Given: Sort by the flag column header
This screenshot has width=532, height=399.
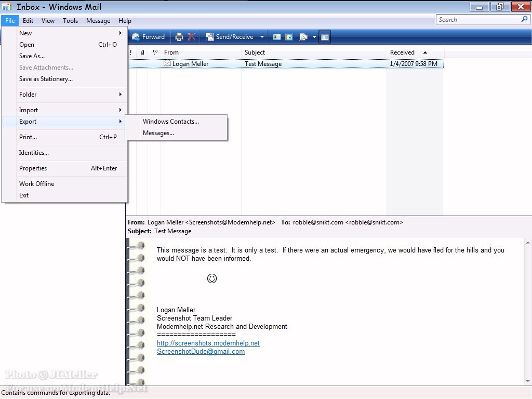Looking at the screenshot, I should click(155, 52).
